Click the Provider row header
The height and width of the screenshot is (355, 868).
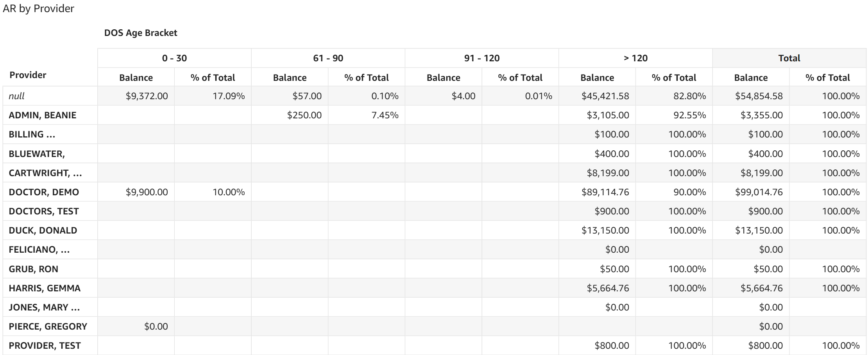pos(28,75)
